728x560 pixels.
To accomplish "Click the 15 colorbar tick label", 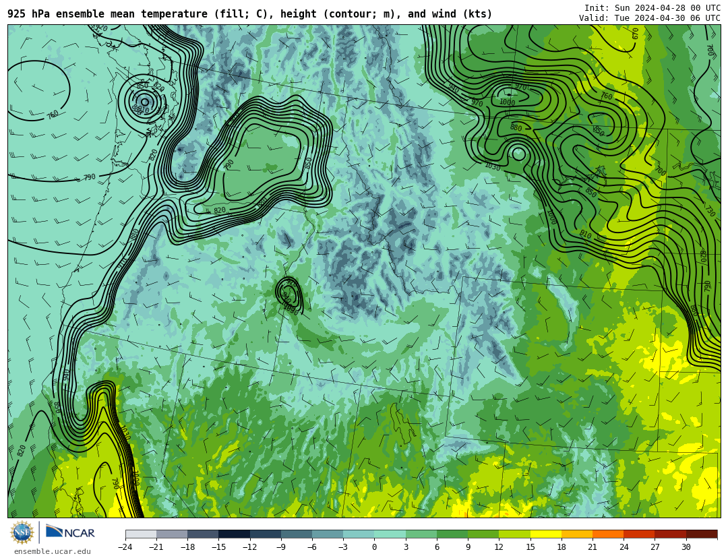I will [530, 547].
